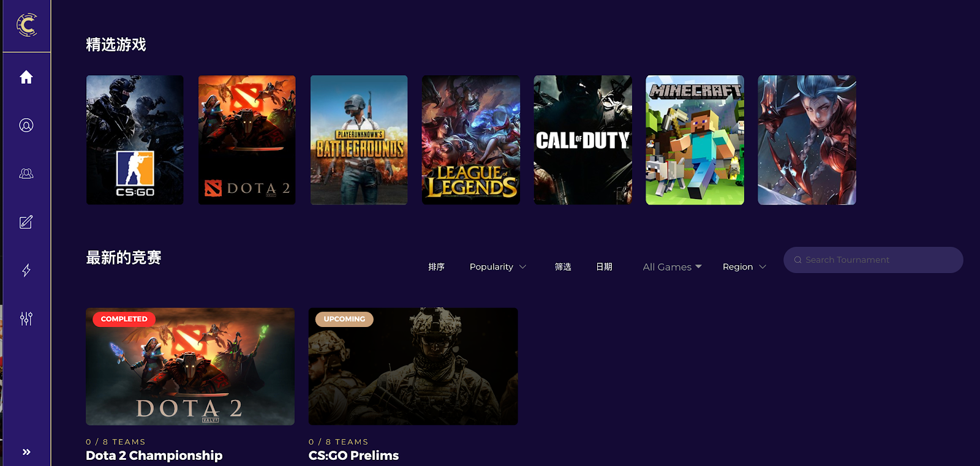Click the UPCOMING status badge
This screenshot has height=466, width=980.
coord(344,319)
